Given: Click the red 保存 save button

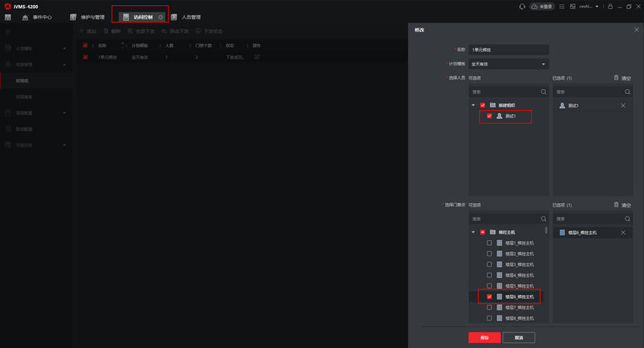Looking at the screenshot, I should (x=485, y=338).
